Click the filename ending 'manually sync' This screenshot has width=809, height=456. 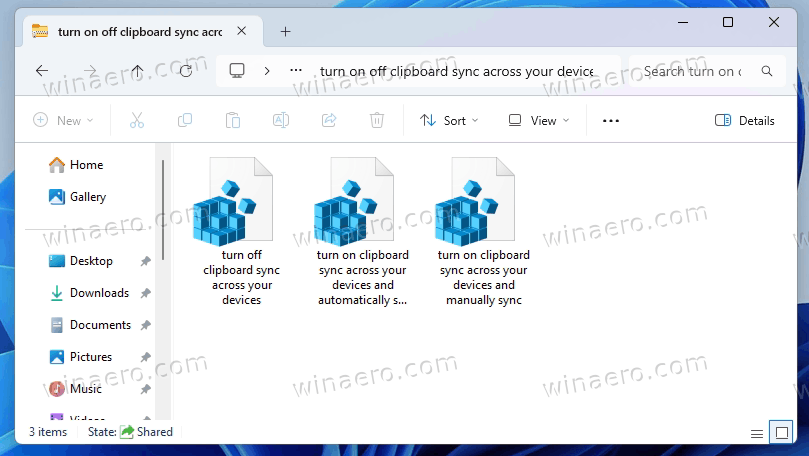point(483,278)
